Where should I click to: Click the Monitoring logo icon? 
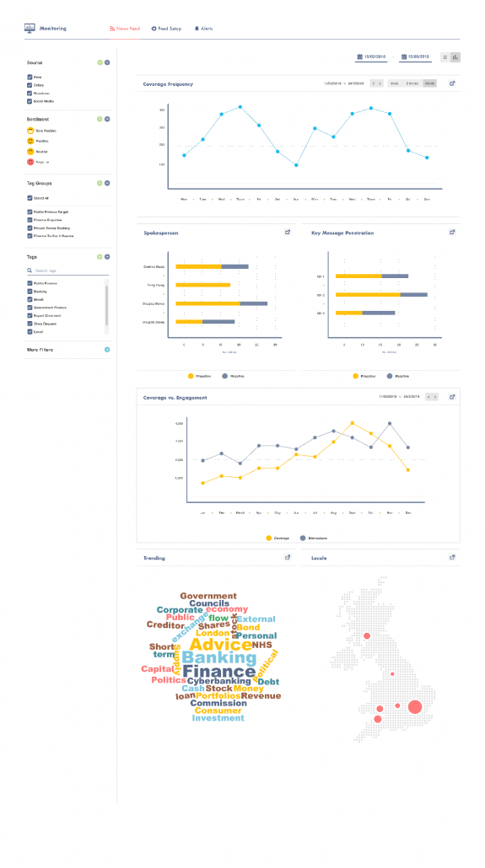[x=30, y=28]
